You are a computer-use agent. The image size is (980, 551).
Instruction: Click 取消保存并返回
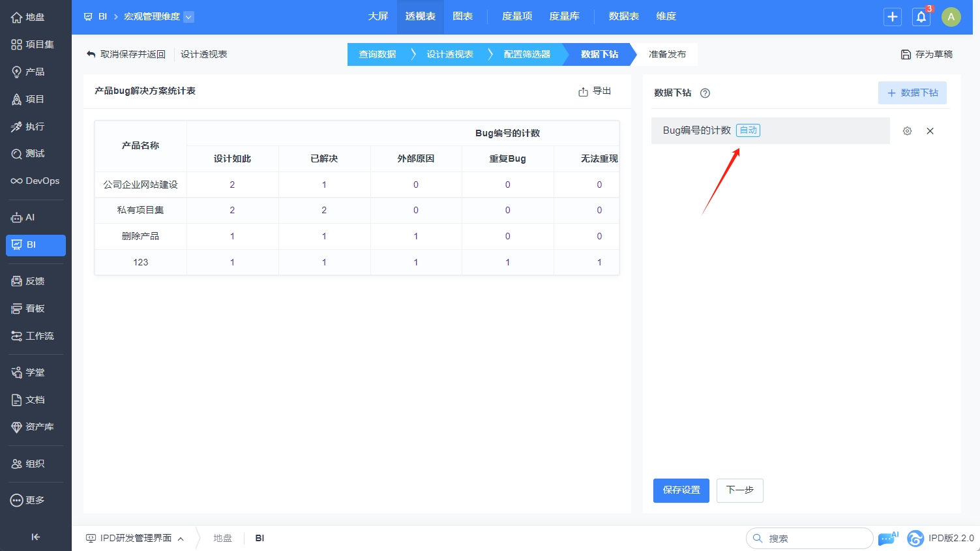tap(126, 54)
